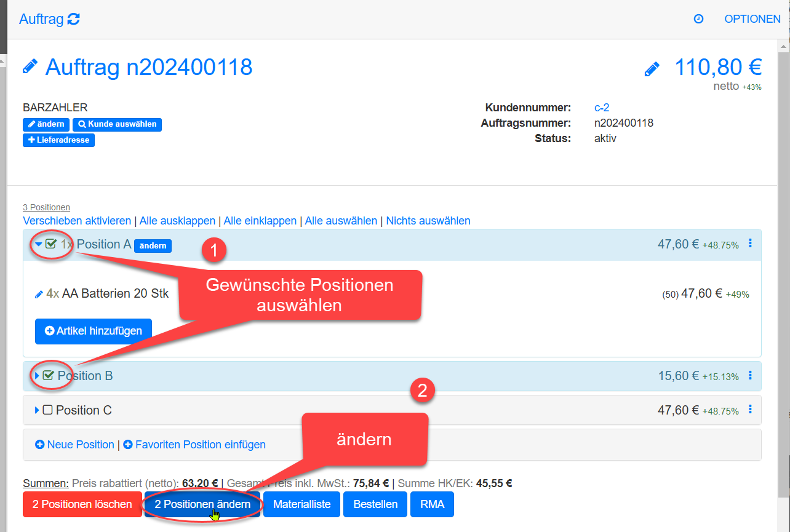790x532 pixels.
Task: Click the ändern button under BARZAHLER
Action: (46, 124)
